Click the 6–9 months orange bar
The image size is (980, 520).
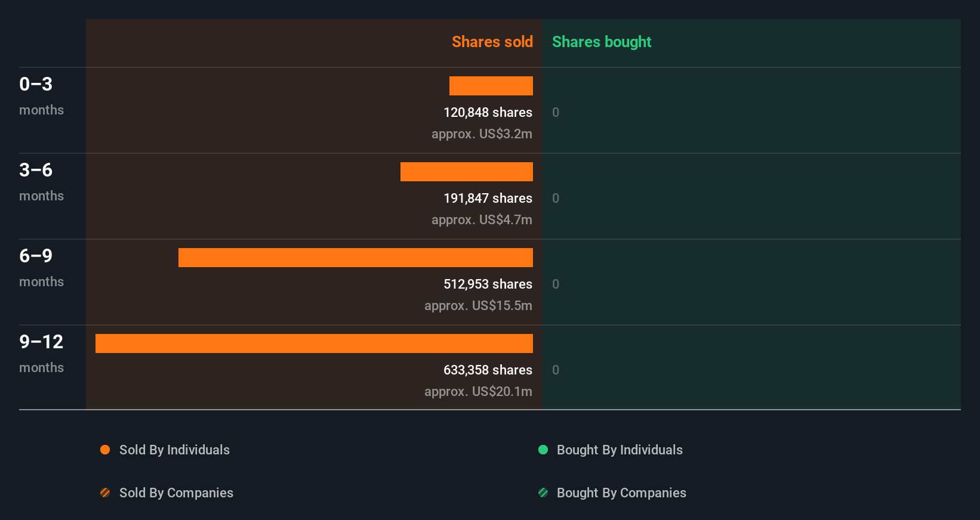click(356, 258)
